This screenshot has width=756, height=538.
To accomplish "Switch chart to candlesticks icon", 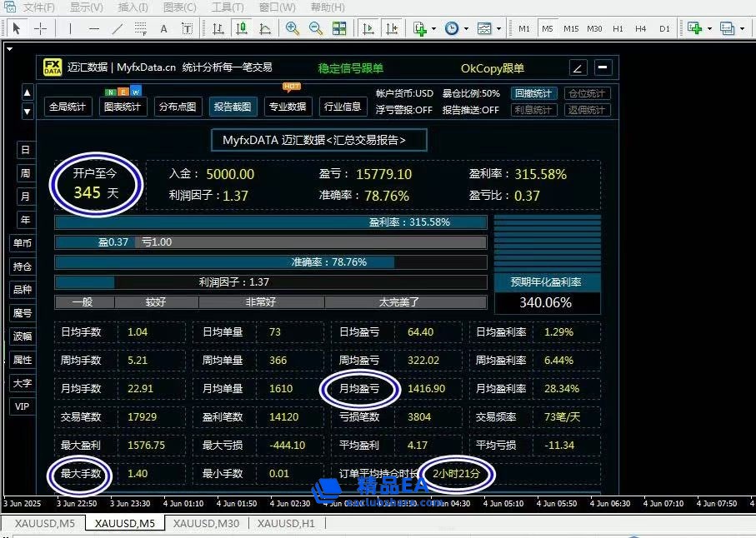I will [x=242, y=29].
